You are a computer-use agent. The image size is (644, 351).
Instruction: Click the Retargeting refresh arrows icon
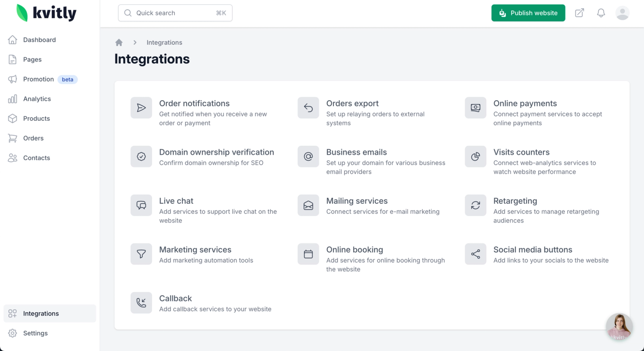475,205
